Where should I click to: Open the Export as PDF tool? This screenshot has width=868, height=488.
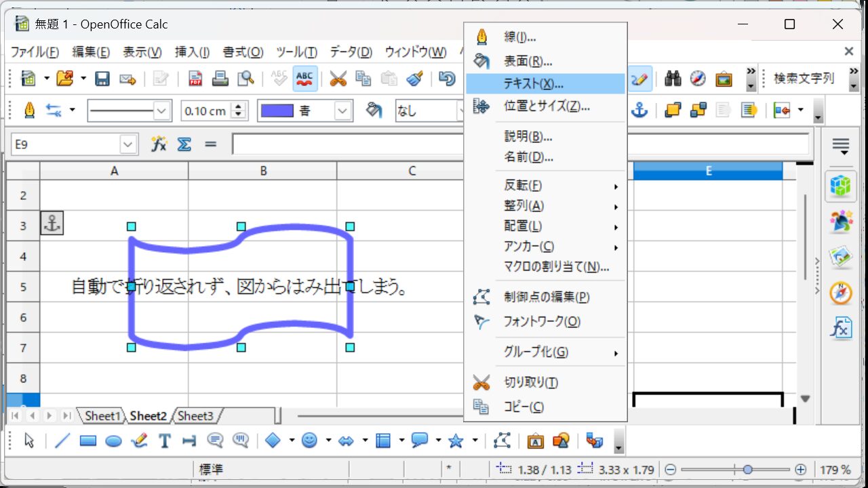[x=195, y=79]
